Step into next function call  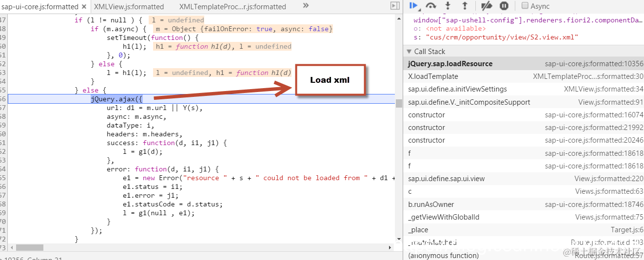click(448, 6)
